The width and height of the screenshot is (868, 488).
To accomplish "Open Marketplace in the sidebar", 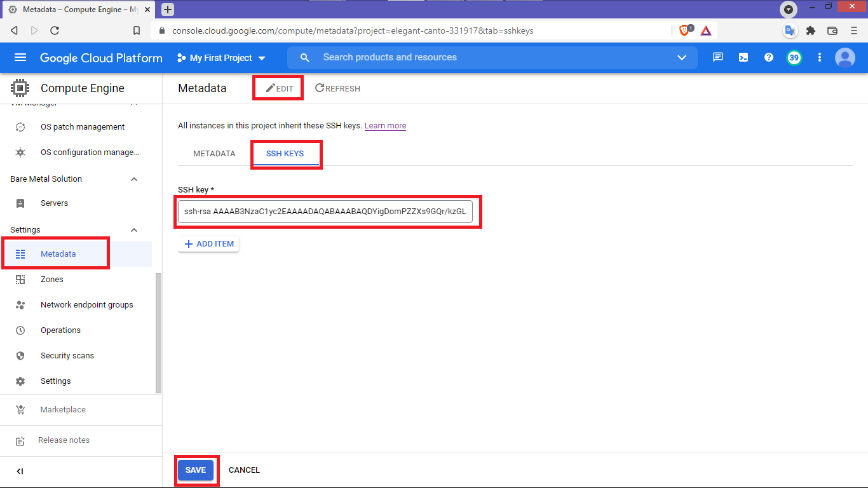I will click(x=63, y=410).
